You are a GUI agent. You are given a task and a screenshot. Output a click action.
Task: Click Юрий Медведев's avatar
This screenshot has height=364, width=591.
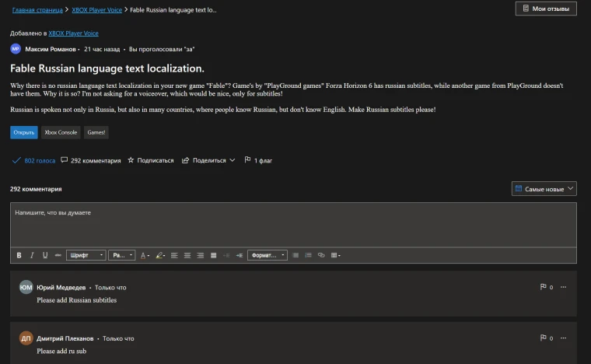(26, 287)
